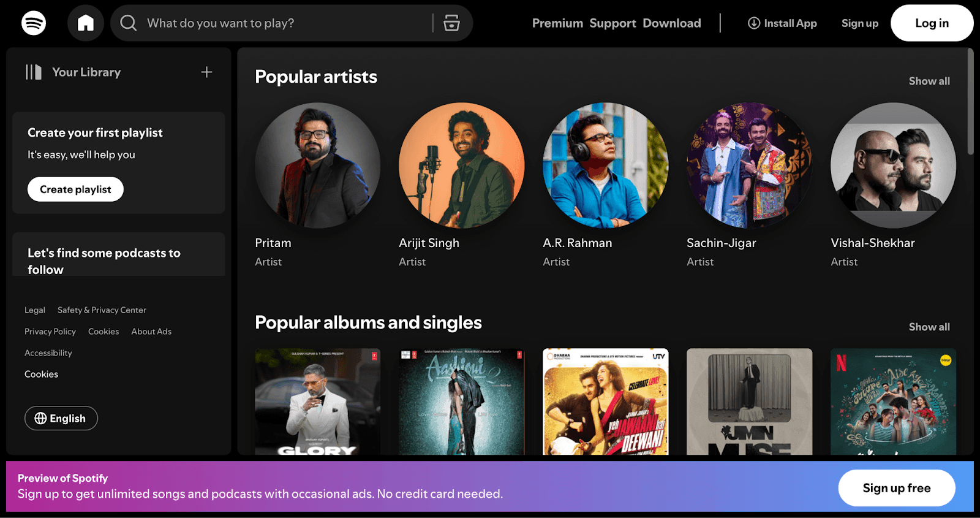Collapse Your Library using its icon
Screen dimensions: 980x518
(34, 72)
